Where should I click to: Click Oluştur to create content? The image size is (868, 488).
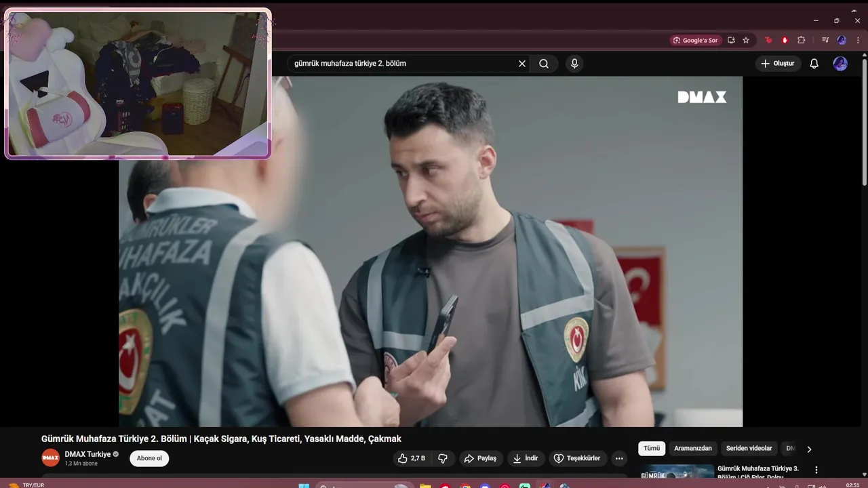click(778, 64)
